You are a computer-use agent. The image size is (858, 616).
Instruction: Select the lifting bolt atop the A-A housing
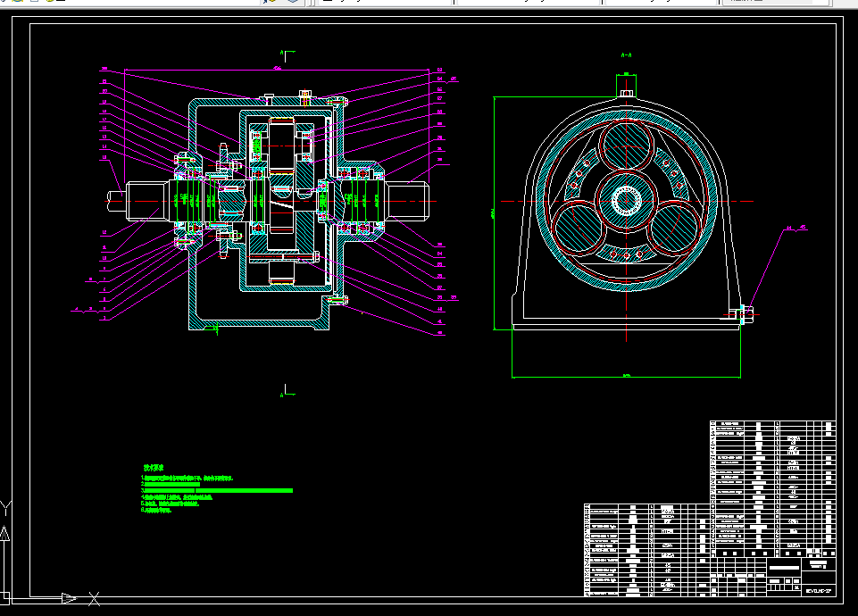click(x=627, y=93)
